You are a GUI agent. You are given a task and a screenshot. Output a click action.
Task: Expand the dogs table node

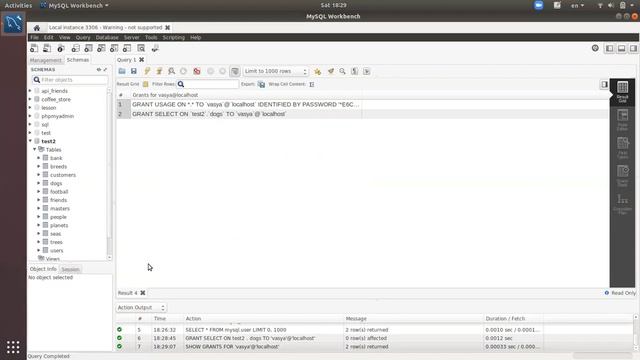click(x=39, y=183)
